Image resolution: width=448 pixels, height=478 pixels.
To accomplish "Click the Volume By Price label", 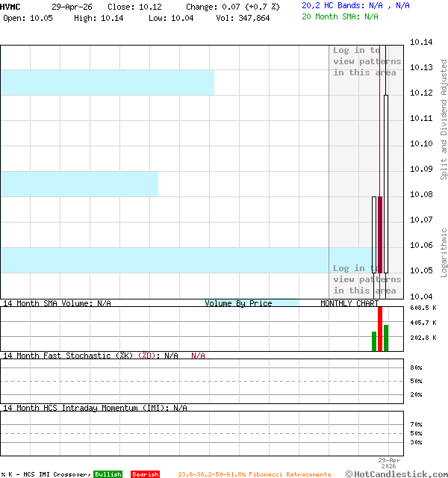I will click(x=238, y=303).
